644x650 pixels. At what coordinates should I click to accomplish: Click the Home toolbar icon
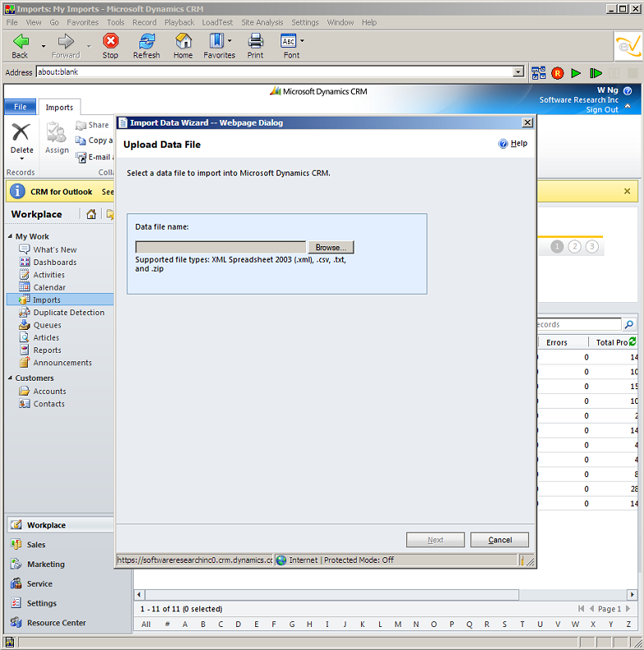pos(183,41)
